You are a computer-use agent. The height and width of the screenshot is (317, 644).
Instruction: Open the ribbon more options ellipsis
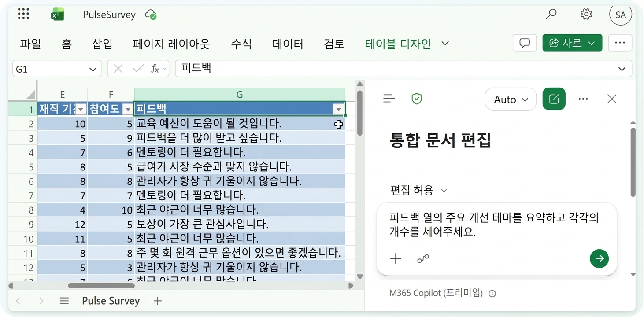point(620,43)
